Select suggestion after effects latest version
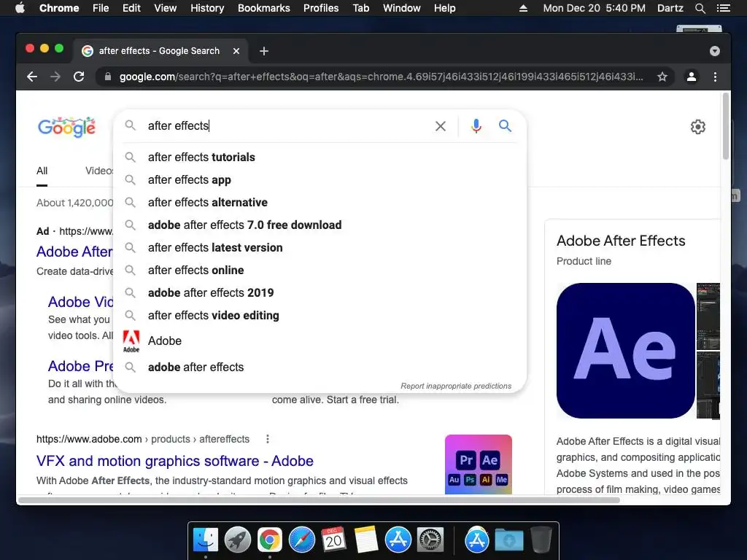747x560 pixels. 320,248
